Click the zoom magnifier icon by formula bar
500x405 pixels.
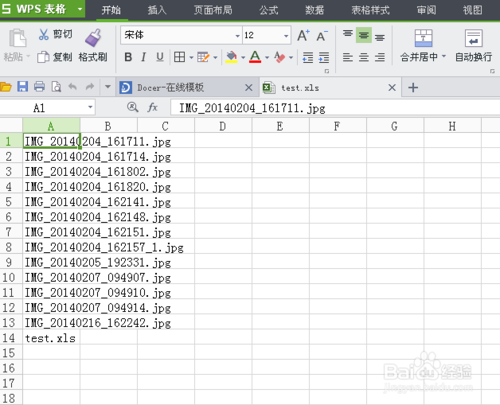click(x=132, y=107)
